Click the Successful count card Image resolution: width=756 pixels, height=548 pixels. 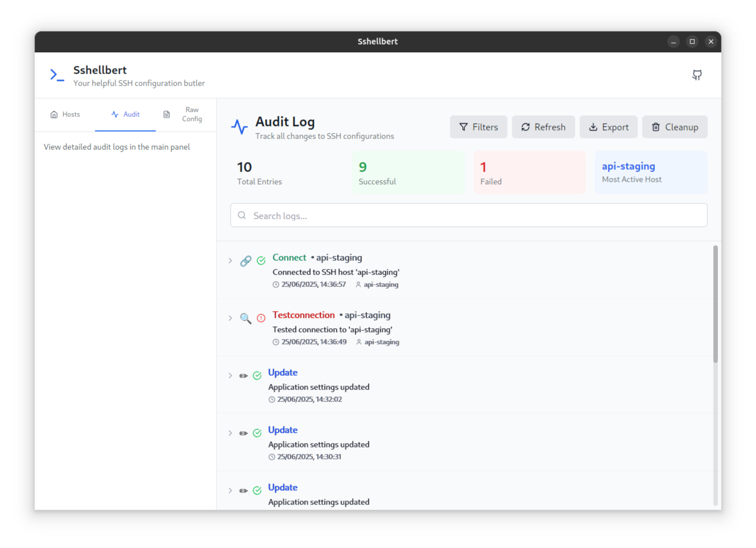click(x=408, y=172)
